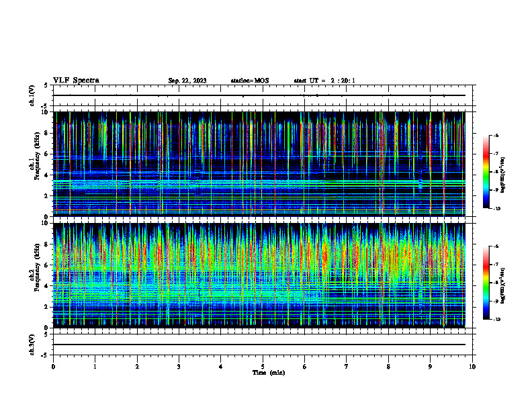Click the '6' kHz tick on ch.2 frequency axis

click(x=46, y=265)
